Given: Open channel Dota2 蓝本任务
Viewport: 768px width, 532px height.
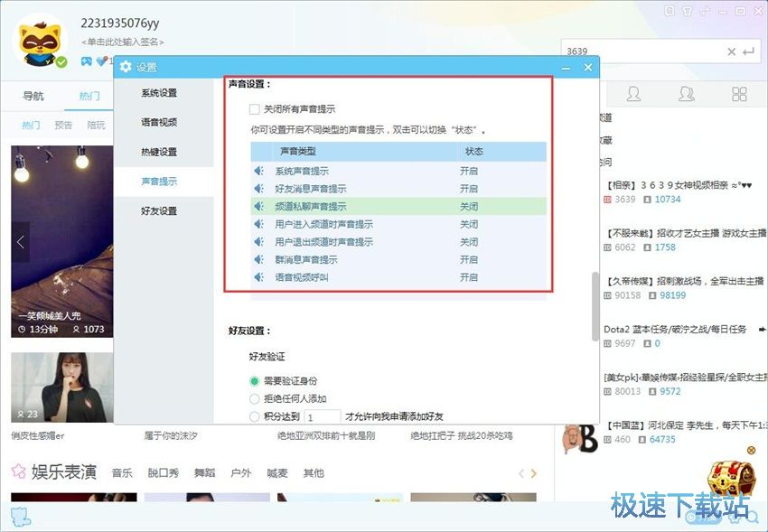Looking at the screenshot, I should coord(675,330).
